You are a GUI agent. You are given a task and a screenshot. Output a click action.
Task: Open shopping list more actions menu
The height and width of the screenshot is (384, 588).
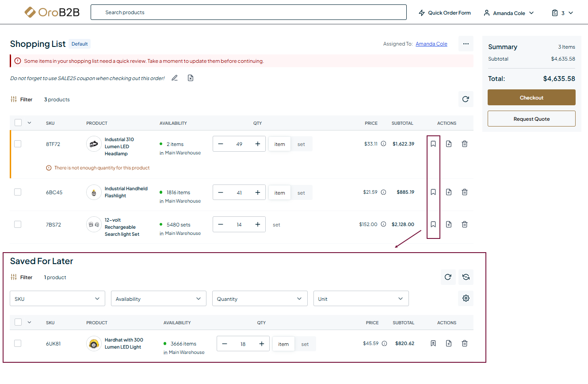(x=466, y=44)
